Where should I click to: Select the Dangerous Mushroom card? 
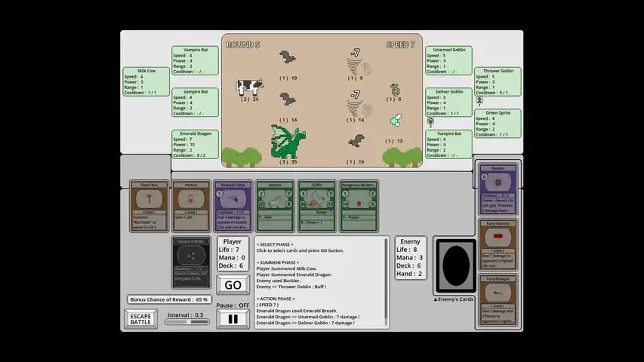[359, 206]
